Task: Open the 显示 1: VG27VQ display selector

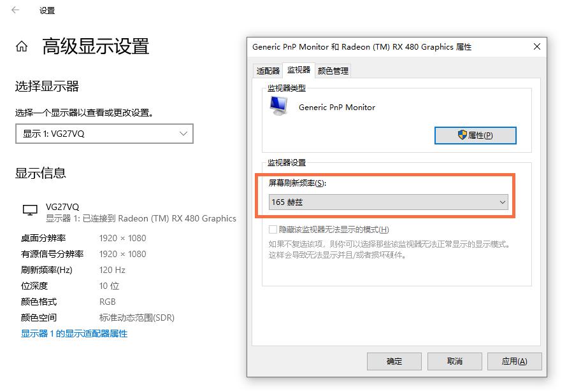Action: (x=104, y=134)
